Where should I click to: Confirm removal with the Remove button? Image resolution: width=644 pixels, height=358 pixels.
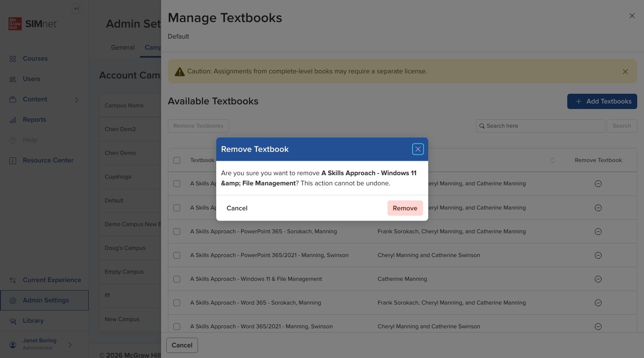(x=405, y=208)
